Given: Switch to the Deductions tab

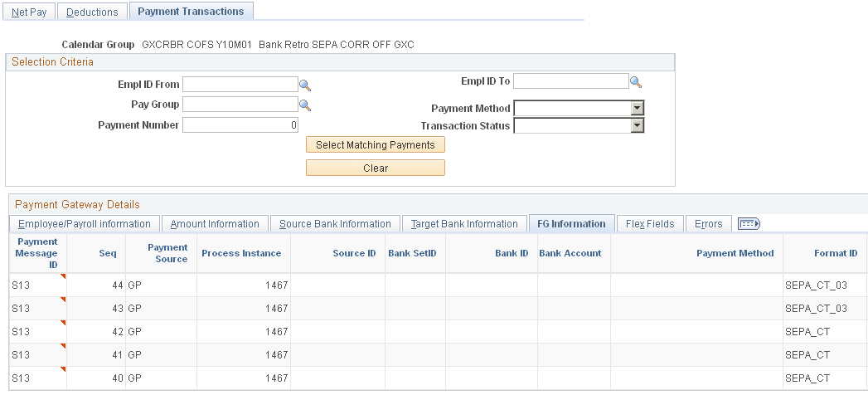Looking at the screenshot, I should (x=92, y=12).
